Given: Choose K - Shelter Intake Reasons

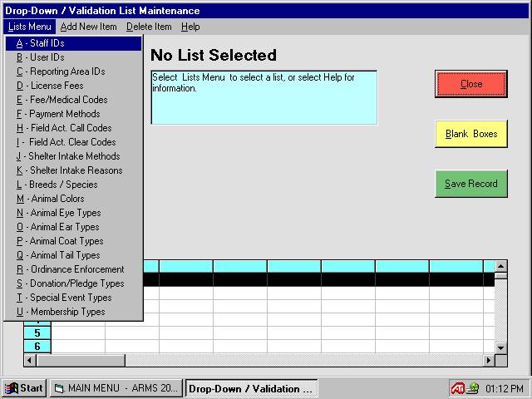Looking at the screenshot, I should (74, 170).
